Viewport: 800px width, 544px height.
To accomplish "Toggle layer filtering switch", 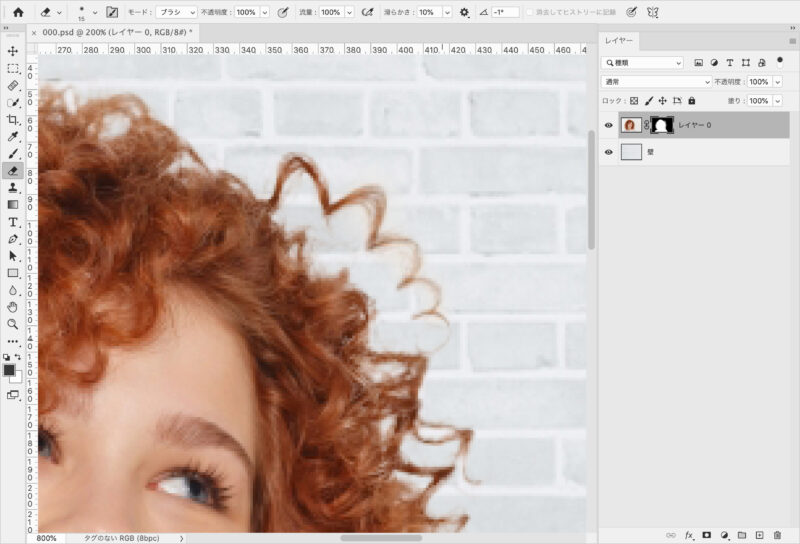I will coord(780,62).
